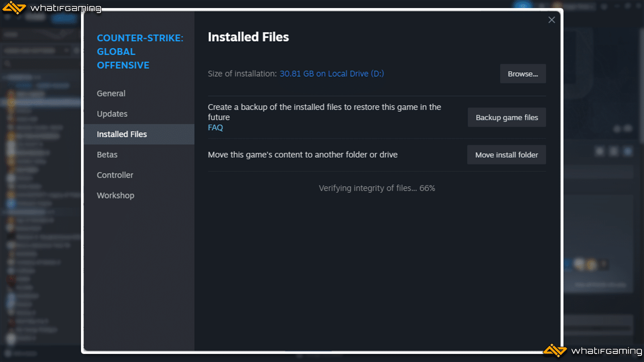Click the Size of installation label

click(242, 73)
